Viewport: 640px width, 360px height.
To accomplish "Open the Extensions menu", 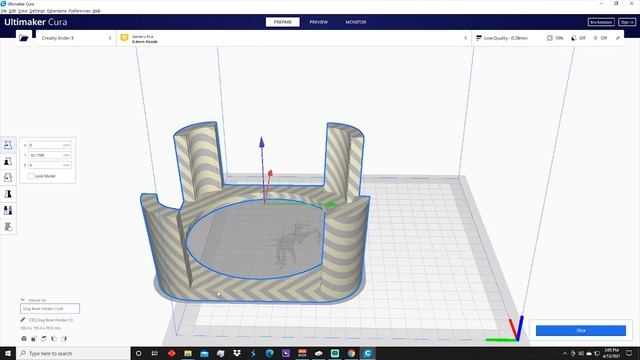I will 57,11.
